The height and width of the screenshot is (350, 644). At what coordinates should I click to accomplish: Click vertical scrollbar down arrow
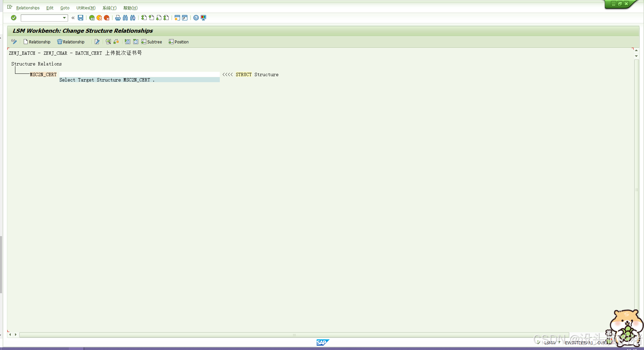point(636,56)
